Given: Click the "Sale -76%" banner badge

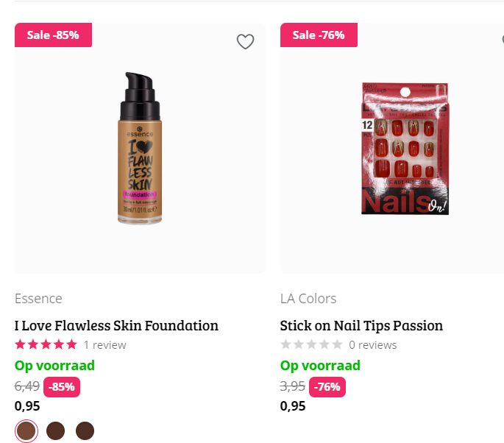Looking at the screenshot, I should [318, 35].
